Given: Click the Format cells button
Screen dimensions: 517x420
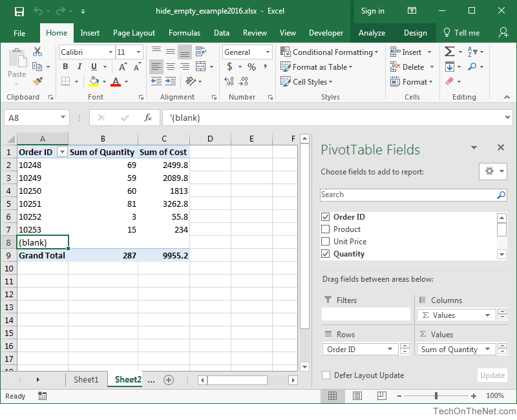Looking at the screenshot, I should pyautogui.click(x=411, y=81).
